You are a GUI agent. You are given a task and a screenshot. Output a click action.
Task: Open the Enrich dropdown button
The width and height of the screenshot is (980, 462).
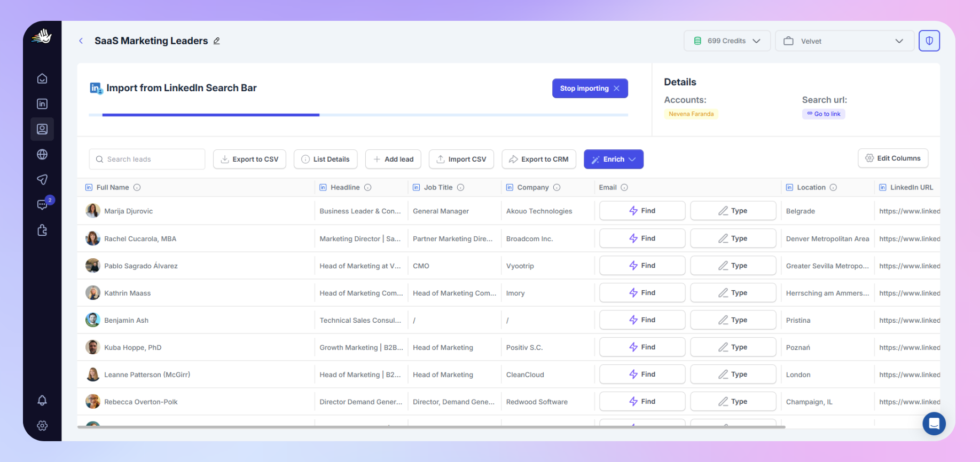(x=614, y=159)
